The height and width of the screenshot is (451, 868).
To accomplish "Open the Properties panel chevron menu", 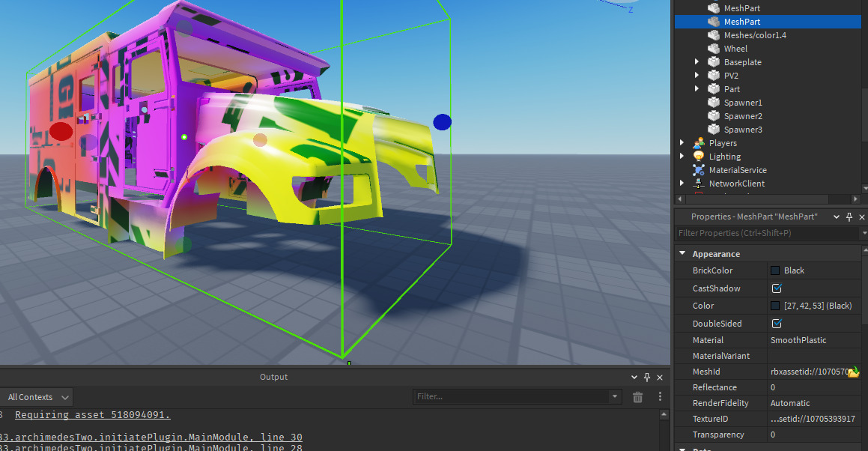I will (x=837, y=217).
